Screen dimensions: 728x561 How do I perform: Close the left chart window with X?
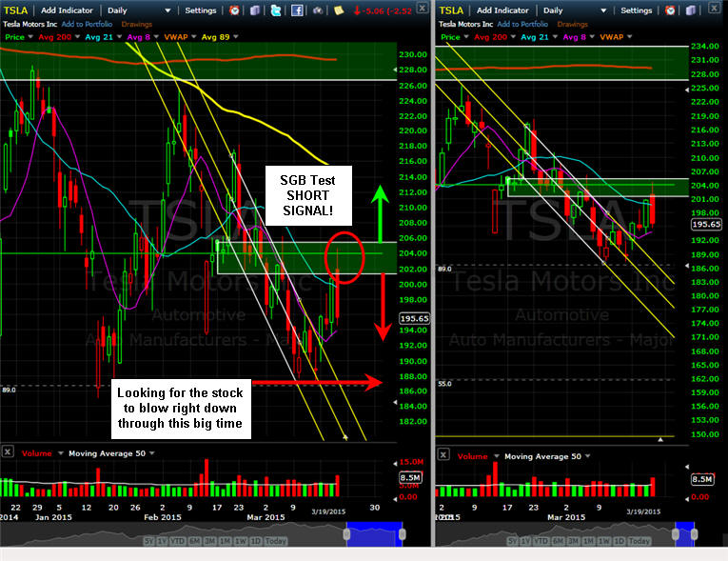422,8
